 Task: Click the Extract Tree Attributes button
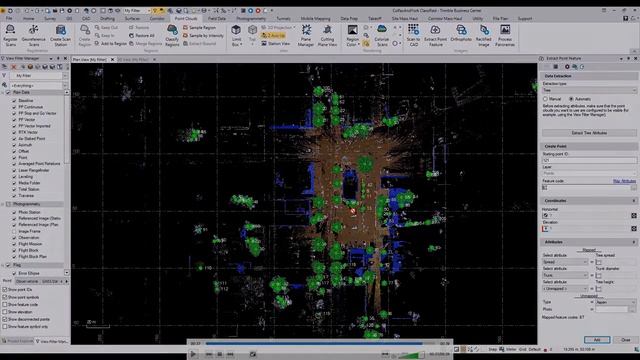[589, 133]
